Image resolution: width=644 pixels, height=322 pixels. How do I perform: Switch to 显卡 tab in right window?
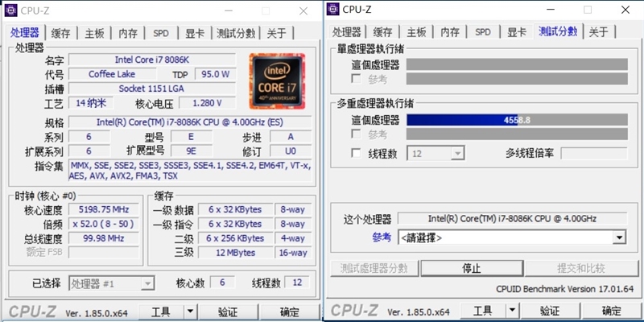516,32
